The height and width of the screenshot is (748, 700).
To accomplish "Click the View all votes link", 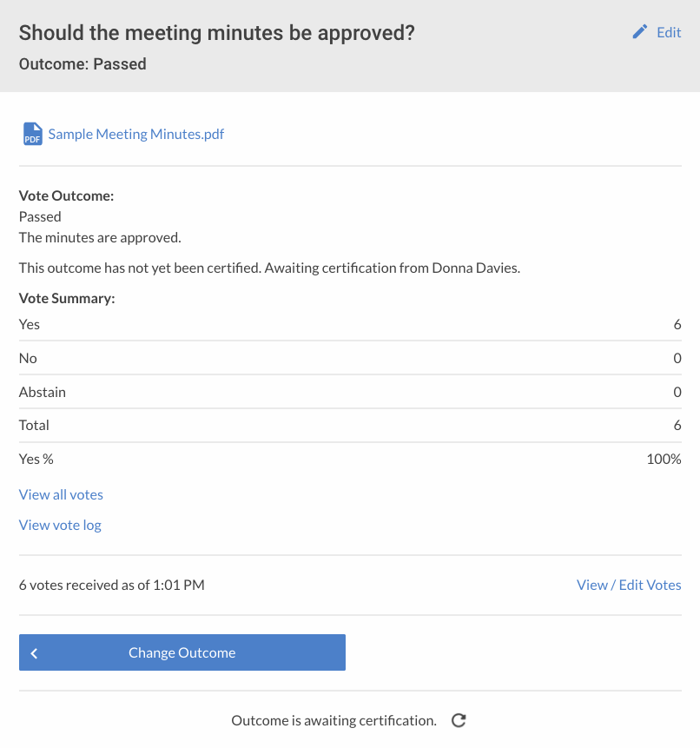I will point(61,494).
